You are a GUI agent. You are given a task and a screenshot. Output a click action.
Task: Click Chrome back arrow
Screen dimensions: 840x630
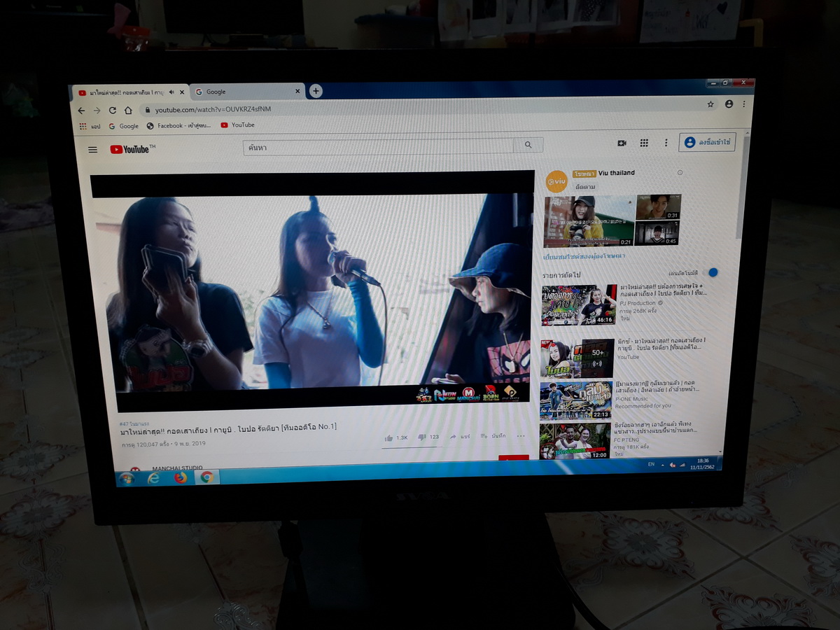81,111
